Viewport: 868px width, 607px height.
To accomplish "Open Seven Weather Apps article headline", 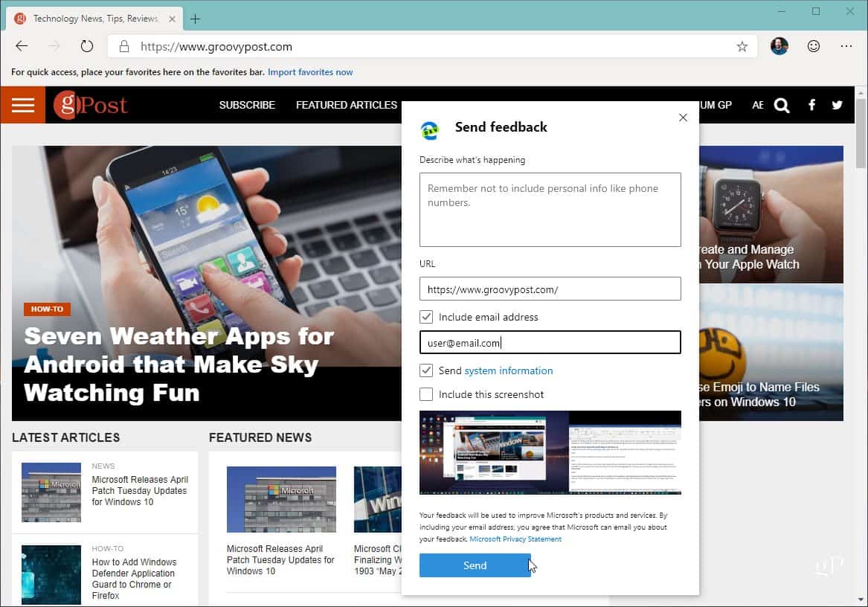I will (x=179, y=364).
